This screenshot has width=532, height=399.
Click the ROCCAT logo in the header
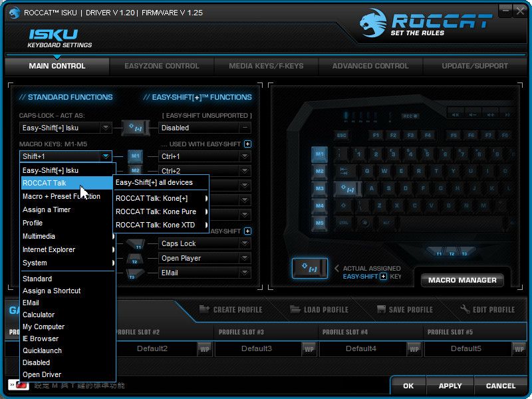pyautogui.click(x=426, y=23)
